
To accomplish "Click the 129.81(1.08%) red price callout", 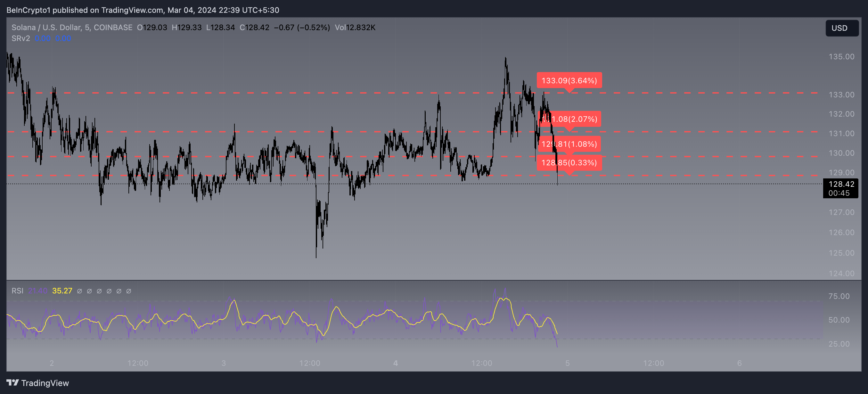I will point(569,144).
